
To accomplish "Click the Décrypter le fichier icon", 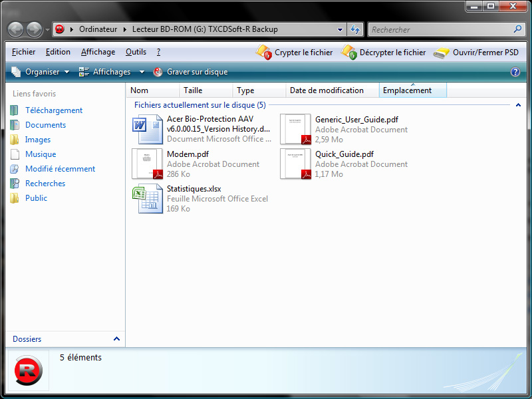I will tap(348, 53).
